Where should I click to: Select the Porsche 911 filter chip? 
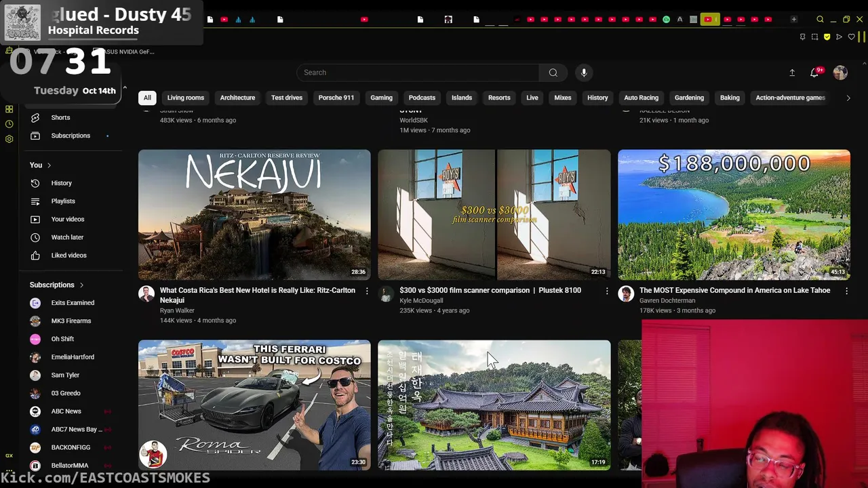[x=336, y=98]
